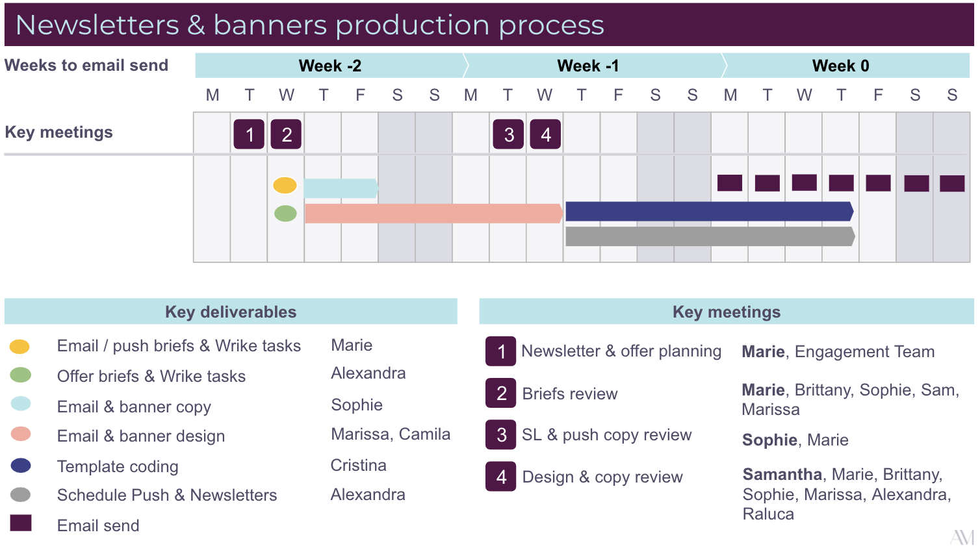
Task: Select the salmon design bar in timeline
Action: tap(433, 214)
